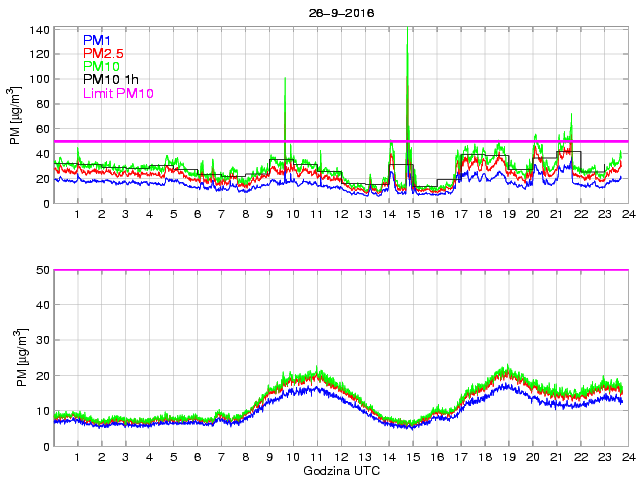Click hour 21 on the upper chart's x-axis
640x480 pixels.
[557, 214]
